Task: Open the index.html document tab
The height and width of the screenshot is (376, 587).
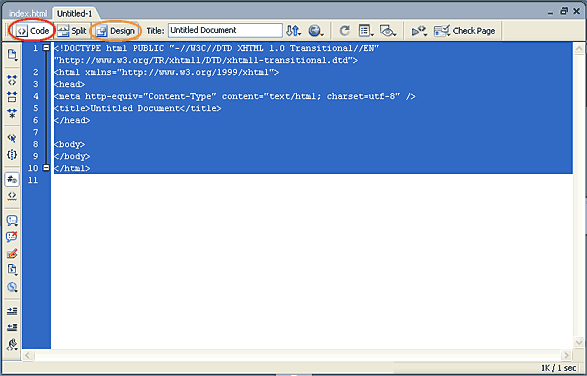Action: [x=28, y=13]
